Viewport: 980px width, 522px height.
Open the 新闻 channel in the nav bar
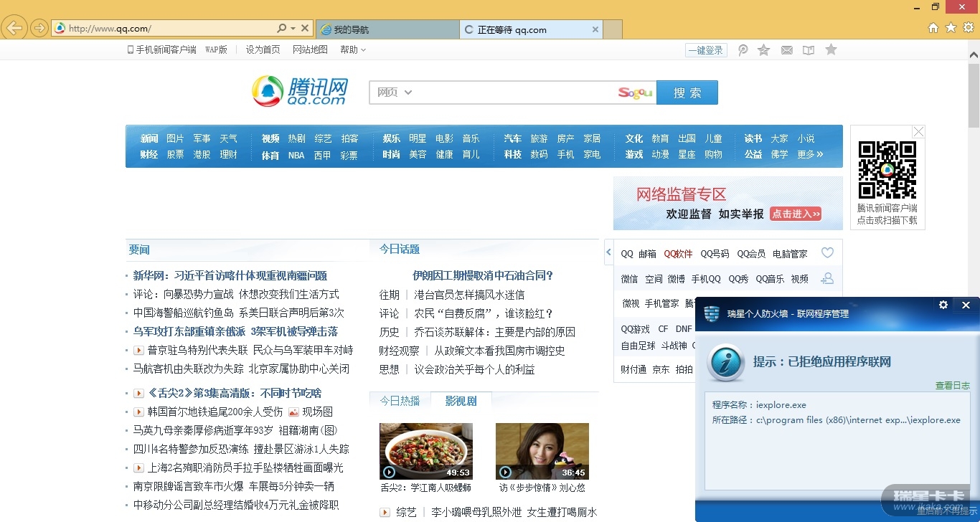[149, 138]
